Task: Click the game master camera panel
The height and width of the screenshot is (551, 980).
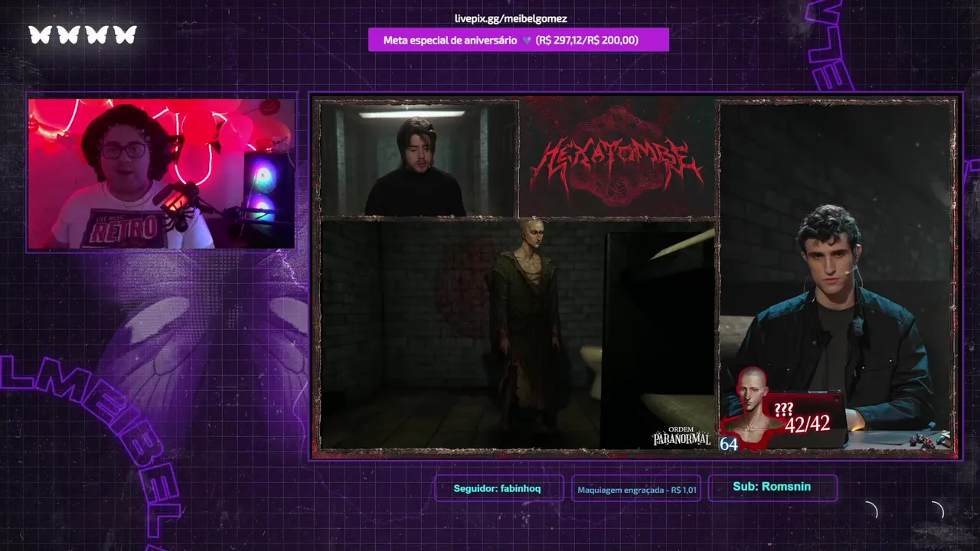Action: tap(837, 275)
